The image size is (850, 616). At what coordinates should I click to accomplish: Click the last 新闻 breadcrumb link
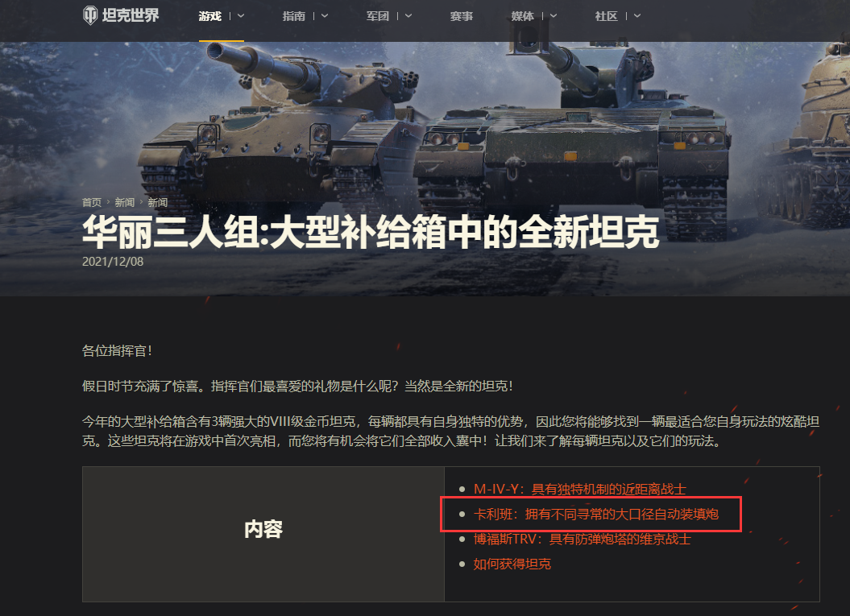pos(158,202)
